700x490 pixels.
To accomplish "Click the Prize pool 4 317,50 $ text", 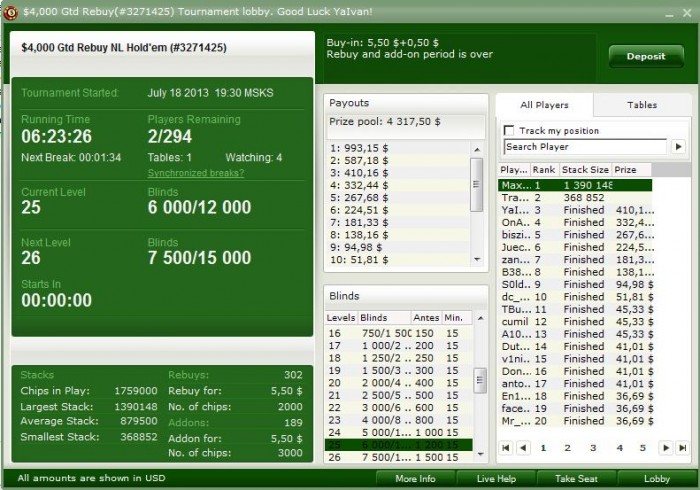I will point(385,121).
